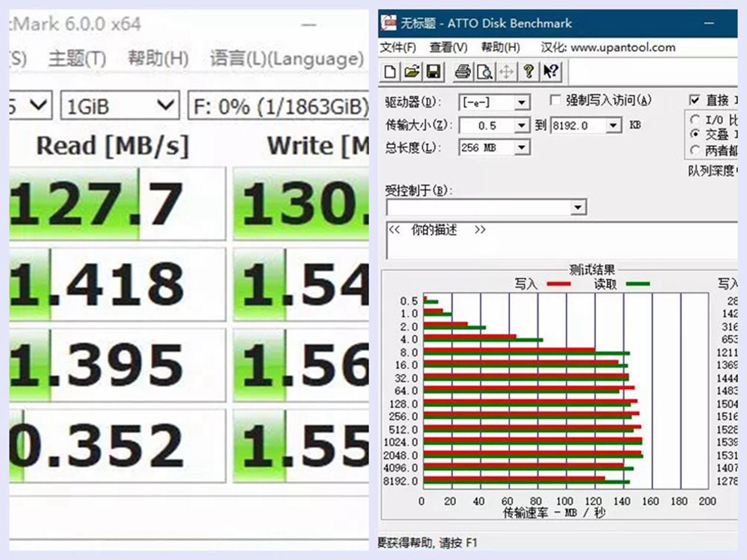Uncheck the 直接 I/O checkbox
Image resolution: width=747 pixels, height=560 pixels.
pos(694,100)
